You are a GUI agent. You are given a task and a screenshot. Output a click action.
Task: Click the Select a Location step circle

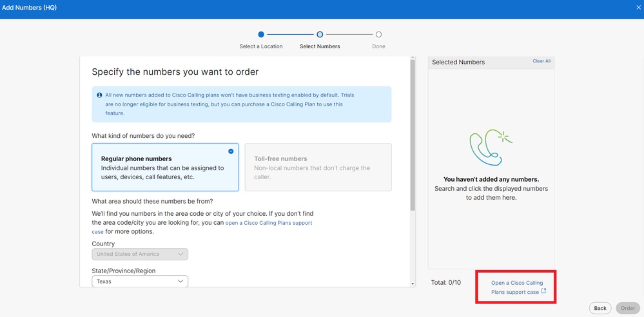[x=261, y=35]
